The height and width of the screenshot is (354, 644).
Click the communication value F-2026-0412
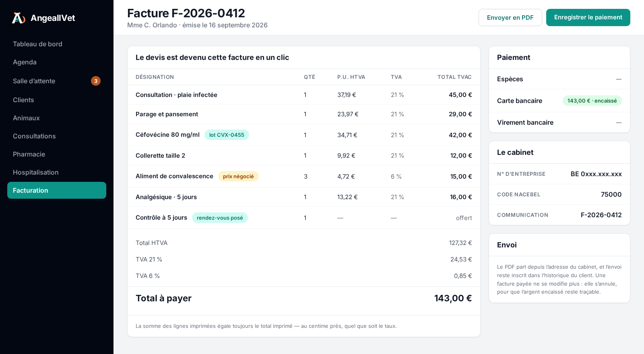(601, 215)
